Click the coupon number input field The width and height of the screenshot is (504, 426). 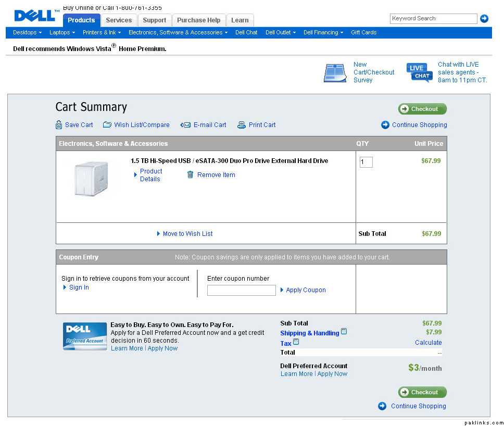point(241,291)
